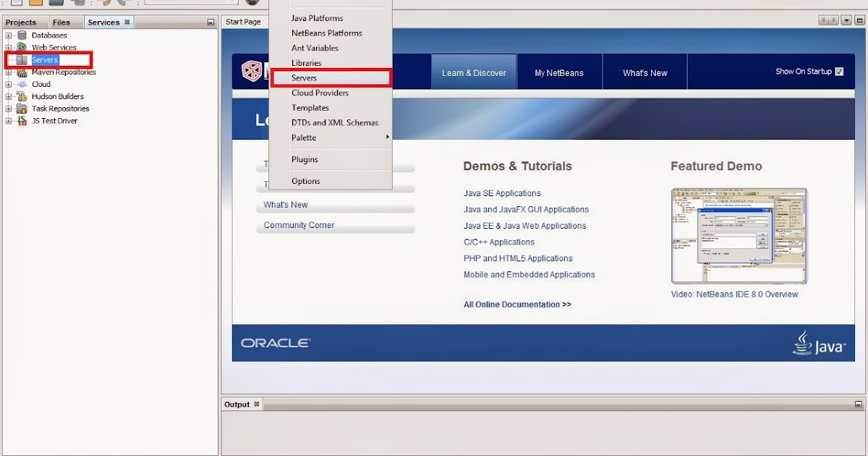
Task: Expand the Cloud node
Action: [9, 84]
